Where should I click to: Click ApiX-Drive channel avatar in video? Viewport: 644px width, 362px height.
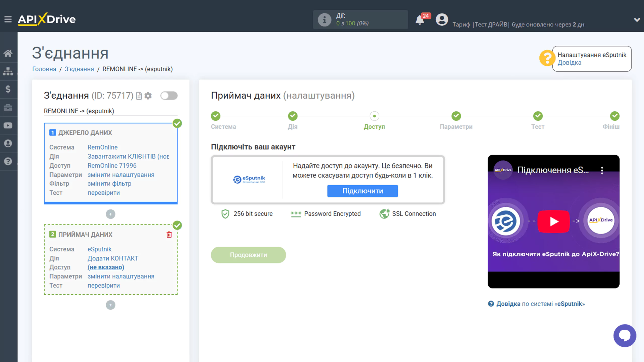coord(503,170)
